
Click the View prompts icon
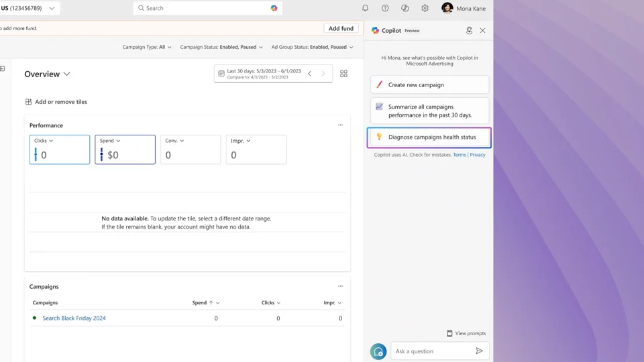449,333
